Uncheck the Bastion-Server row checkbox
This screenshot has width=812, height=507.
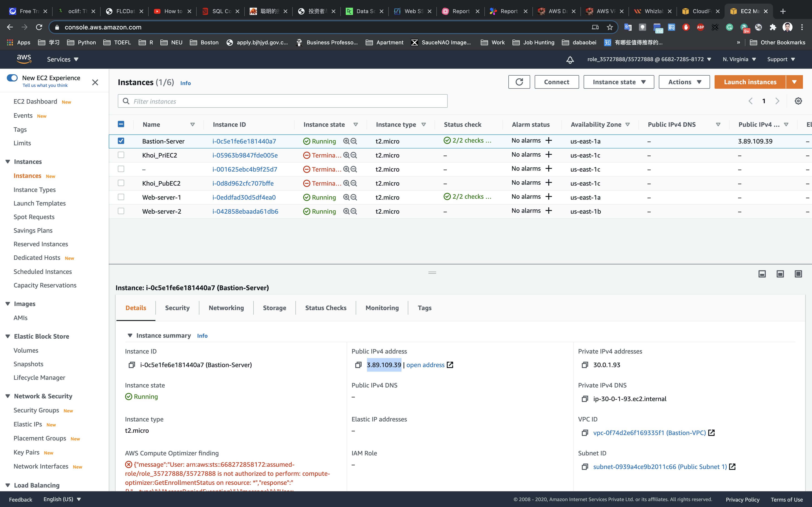(121, 141)
